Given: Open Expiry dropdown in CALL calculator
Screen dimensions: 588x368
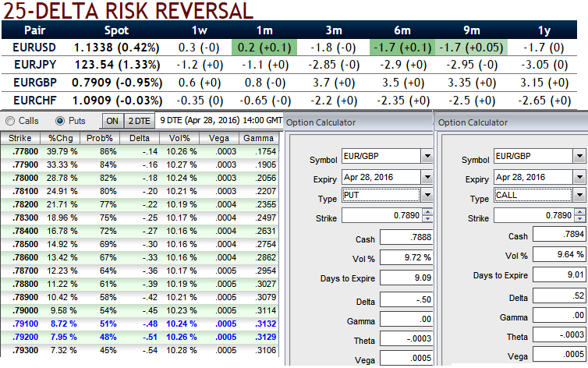Looking at the screenshot, I should pos(579,177).
